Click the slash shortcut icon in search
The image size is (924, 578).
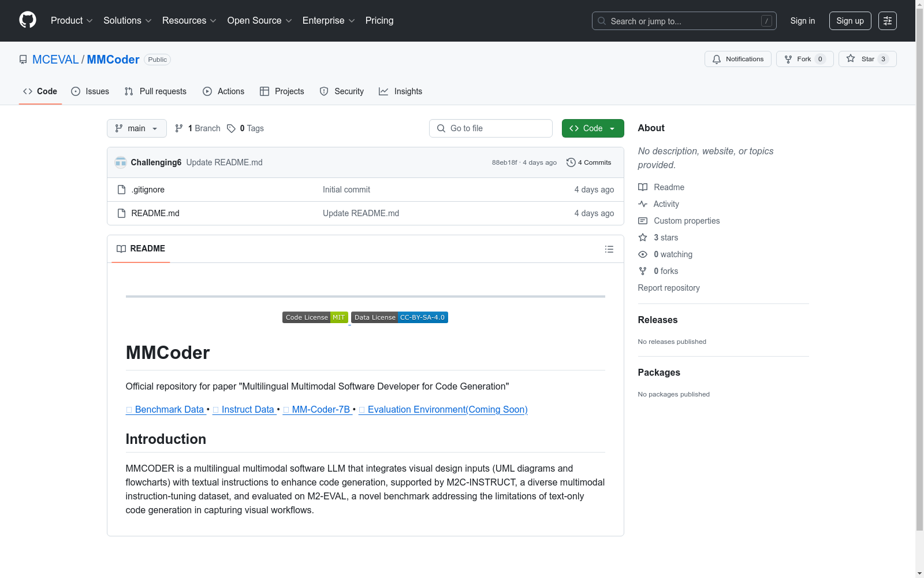pos(766,21)
